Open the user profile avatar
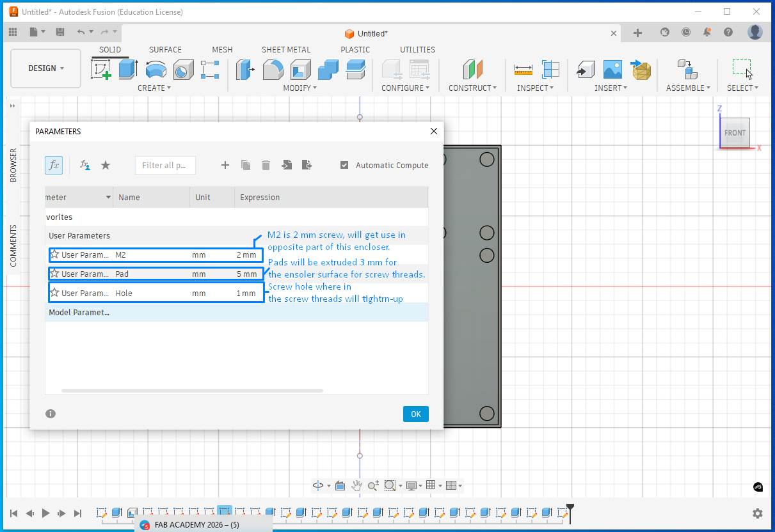 click(755, 32)
